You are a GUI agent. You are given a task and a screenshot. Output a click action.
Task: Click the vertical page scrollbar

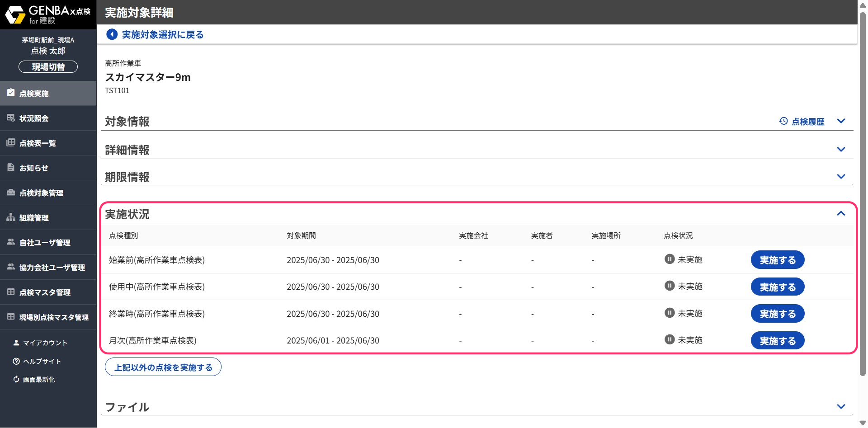[x=863, y=194]
